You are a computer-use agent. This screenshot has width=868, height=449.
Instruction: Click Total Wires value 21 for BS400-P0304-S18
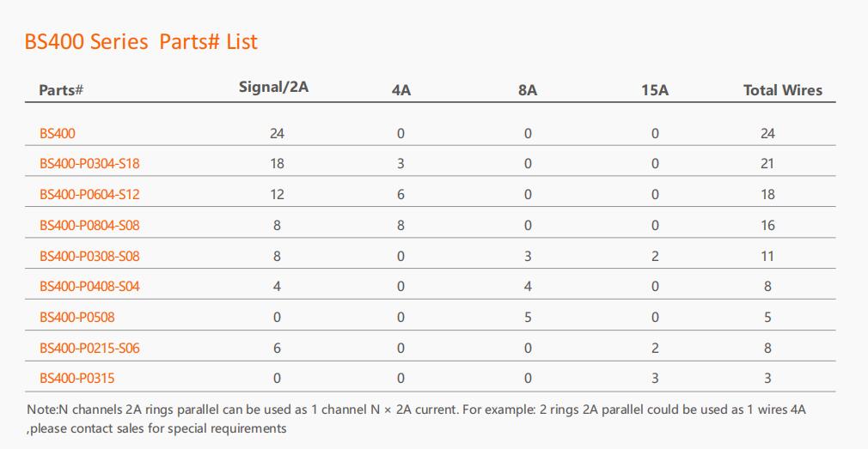point(767,164)
